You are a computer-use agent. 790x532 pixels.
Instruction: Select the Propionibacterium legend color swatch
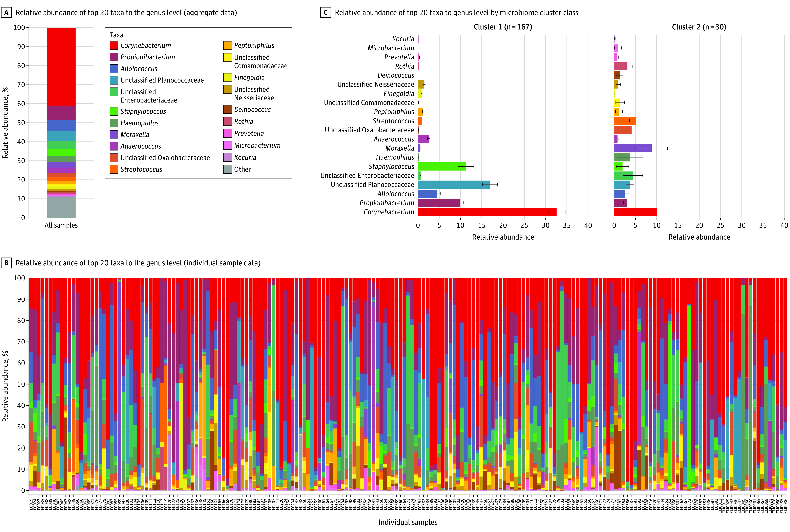pos(114,57)
